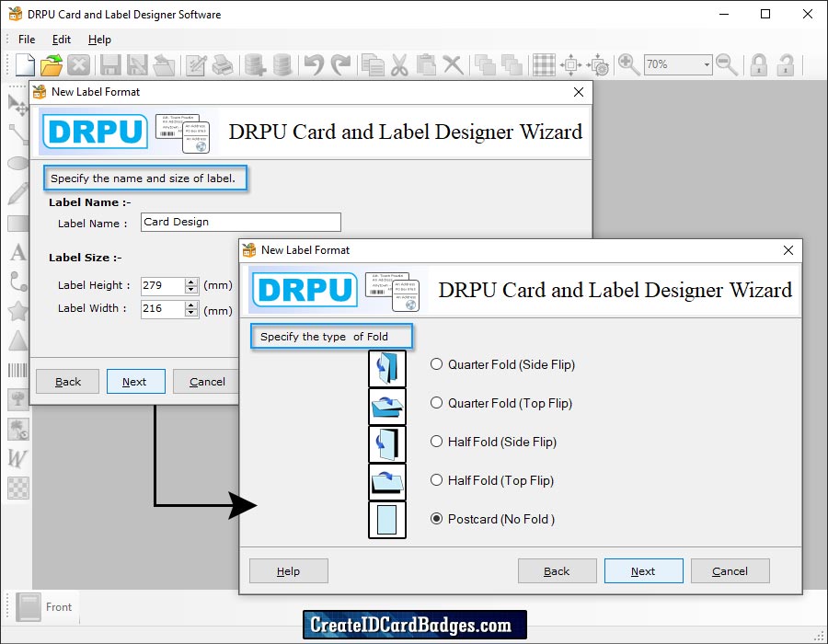The width and height of the screenshot is (828, 644).
Task: Click Next button in fold type dialog
Action: point(643,571)
